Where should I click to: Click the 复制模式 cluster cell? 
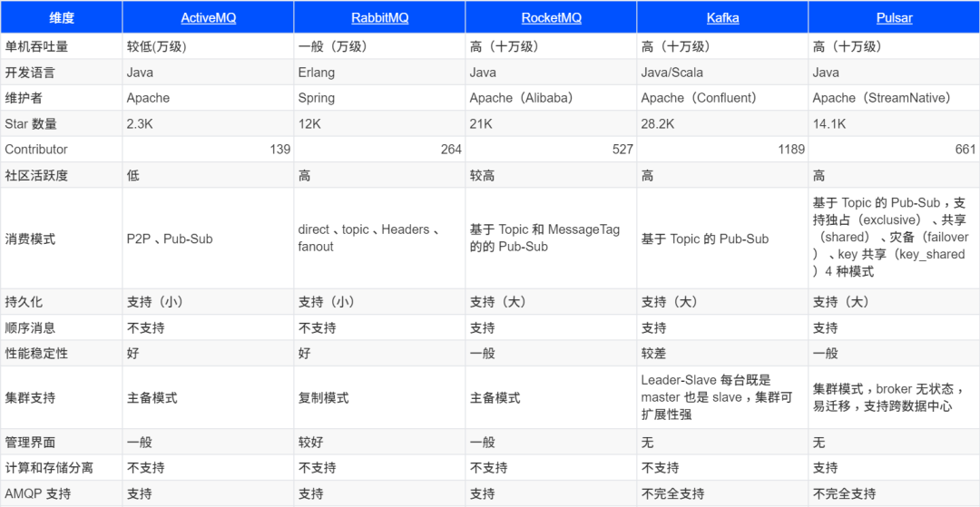point(379,398)
